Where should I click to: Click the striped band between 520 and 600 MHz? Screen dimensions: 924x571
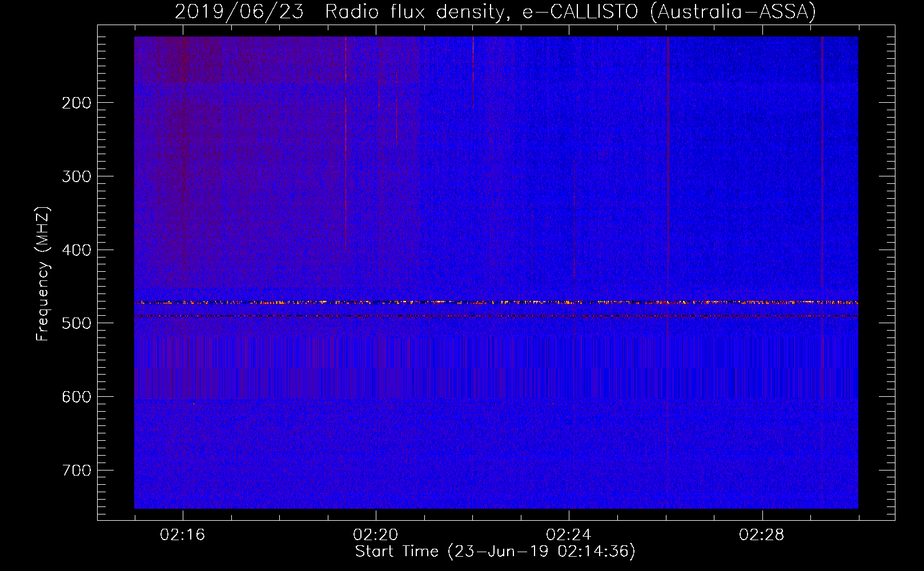[x=496, y=368]
